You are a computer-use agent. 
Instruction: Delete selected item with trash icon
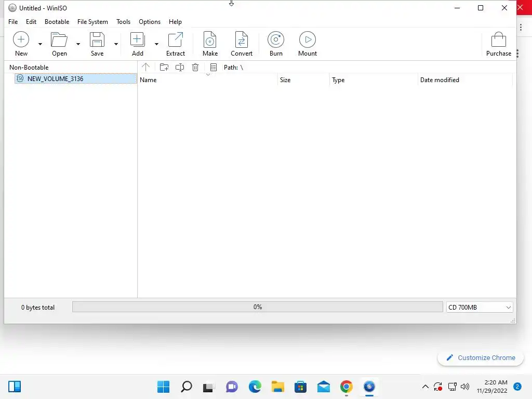195,67
